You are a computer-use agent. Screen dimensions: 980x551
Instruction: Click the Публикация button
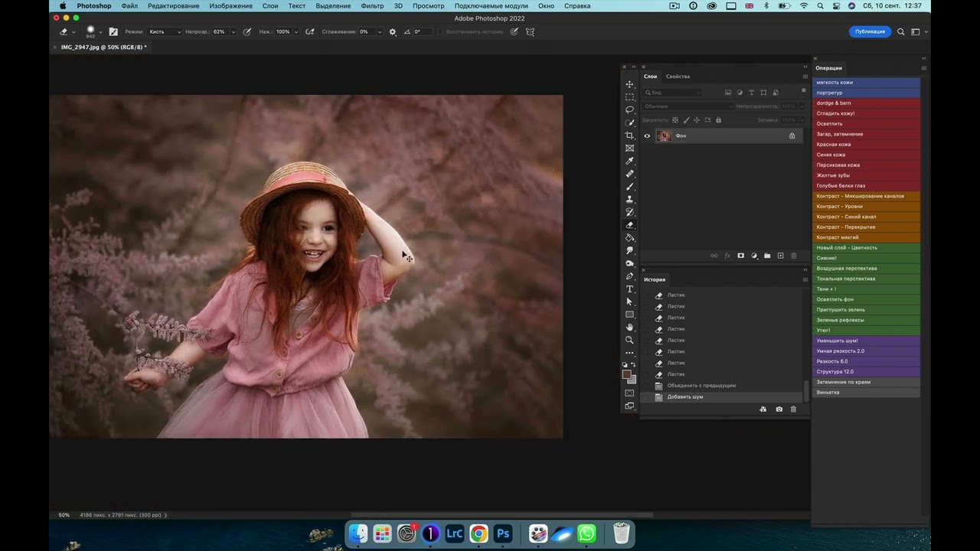coord(870,31)
